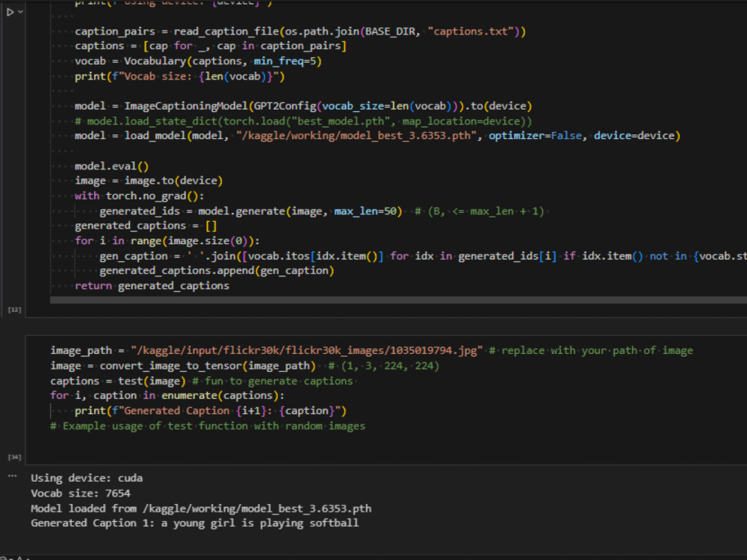Click the comment # replace with your path of image
Image resolution: width=747 pixels, height=560 pixels.
tap(591, 350)
